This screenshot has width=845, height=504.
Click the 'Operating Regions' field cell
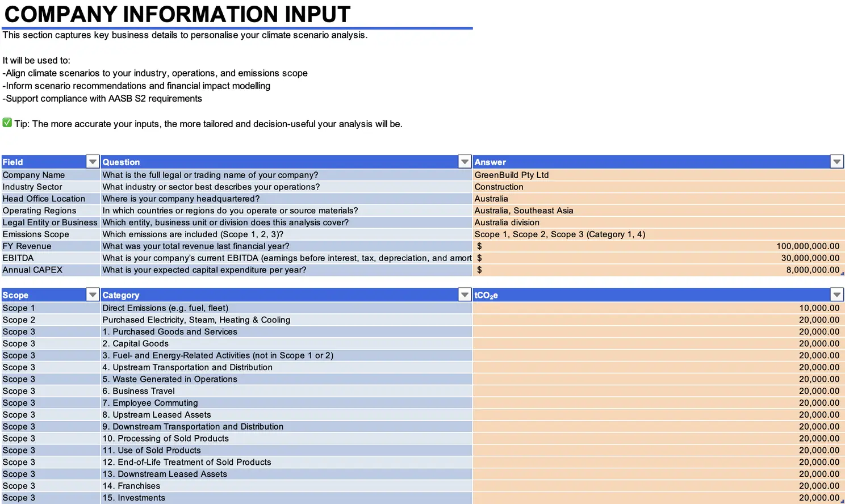tap(51, 211)
